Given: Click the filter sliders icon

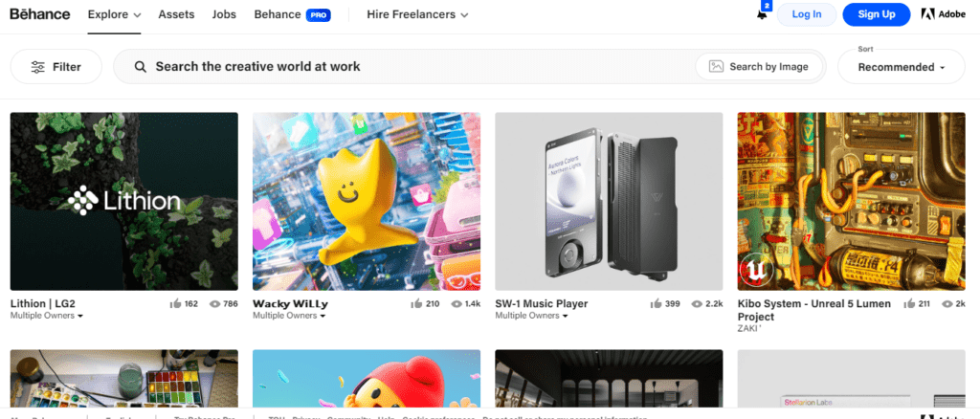Looking at the screenshot, I should [37, 67].
